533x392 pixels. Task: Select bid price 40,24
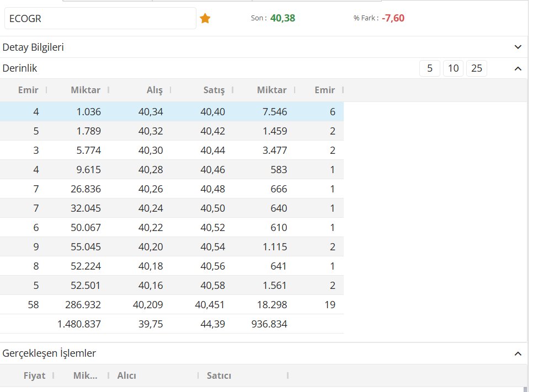151,208
